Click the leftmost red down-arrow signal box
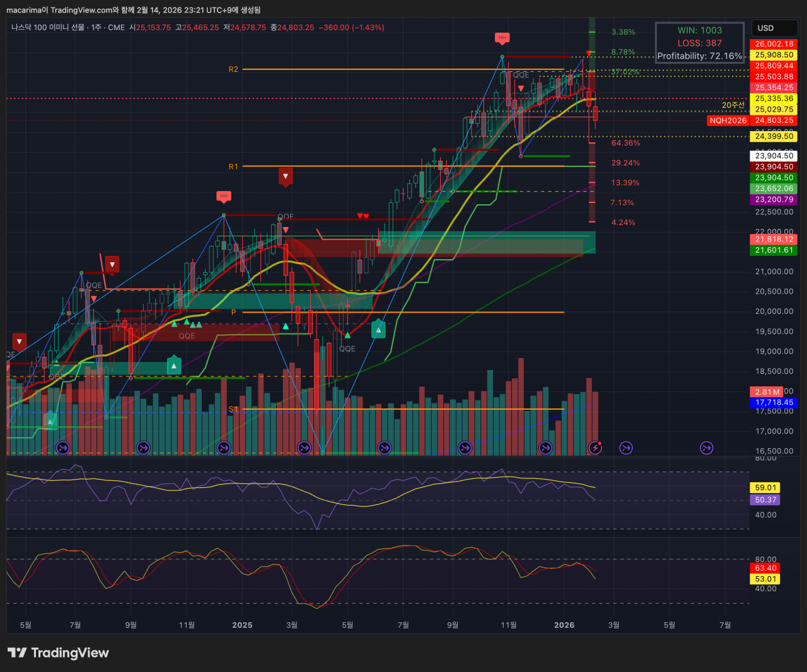This screenshot has height=672, width=807. point(20,342)
